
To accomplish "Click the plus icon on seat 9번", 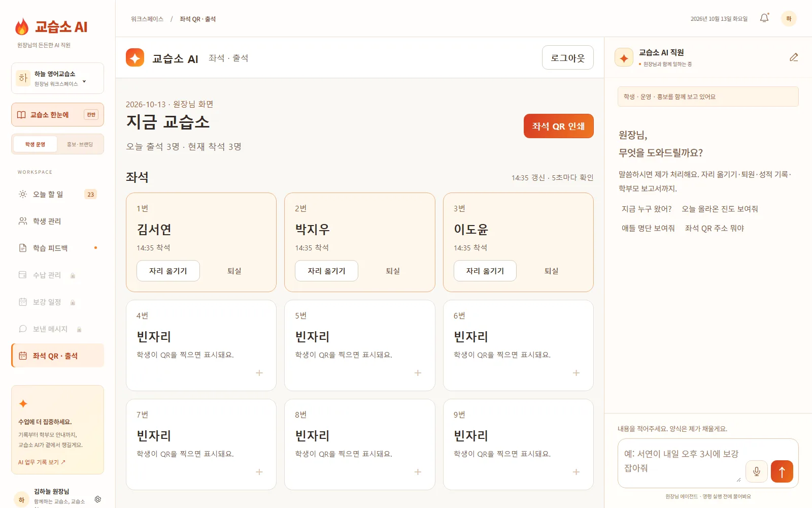I will [x=577, y=472].
